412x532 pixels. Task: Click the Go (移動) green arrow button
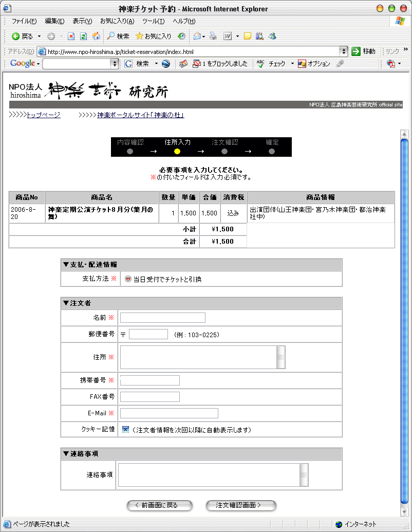[363, 51]
